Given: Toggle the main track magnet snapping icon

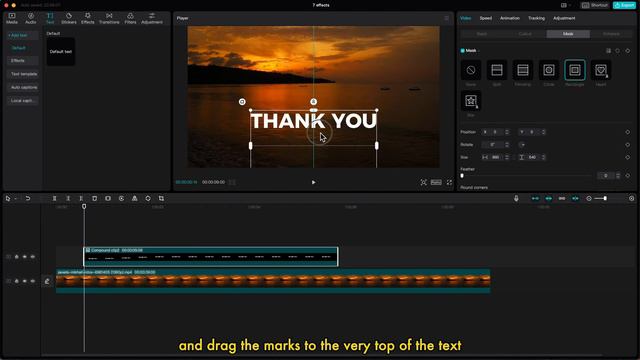Looking at the screenshot, I should [535, 198].
